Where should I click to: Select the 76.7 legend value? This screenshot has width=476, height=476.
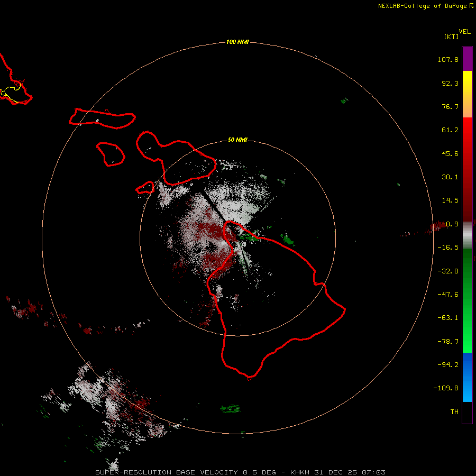[x=450, y=106]
